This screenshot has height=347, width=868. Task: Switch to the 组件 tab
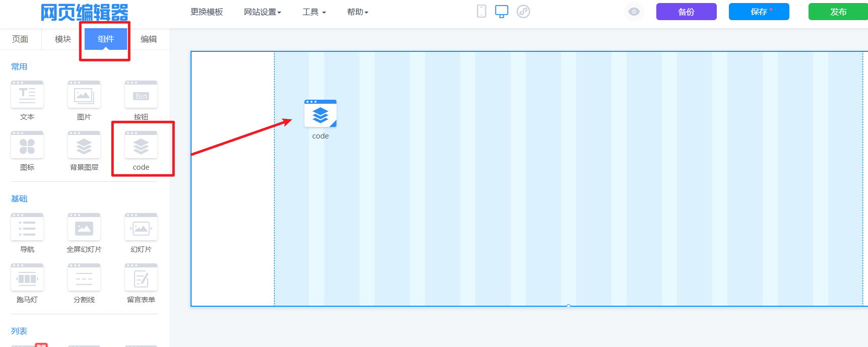coord(106,39)
